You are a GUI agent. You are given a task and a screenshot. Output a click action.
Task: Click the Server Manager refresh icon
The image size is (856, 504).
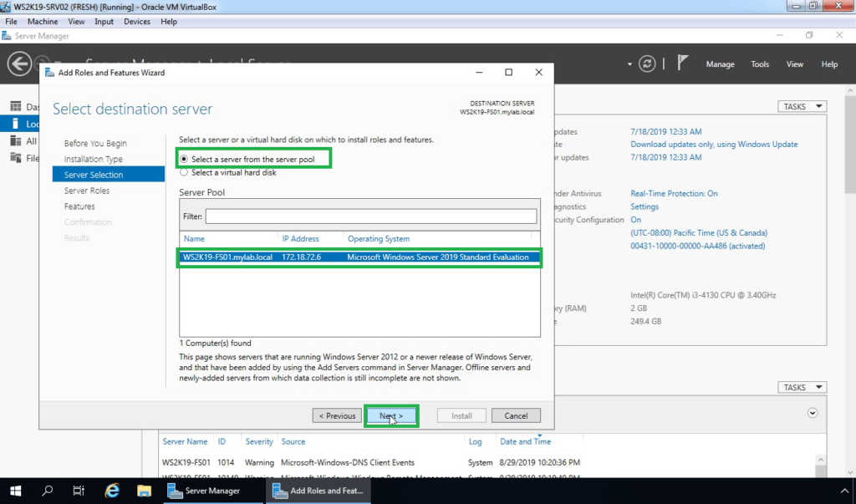click(647, 64)
